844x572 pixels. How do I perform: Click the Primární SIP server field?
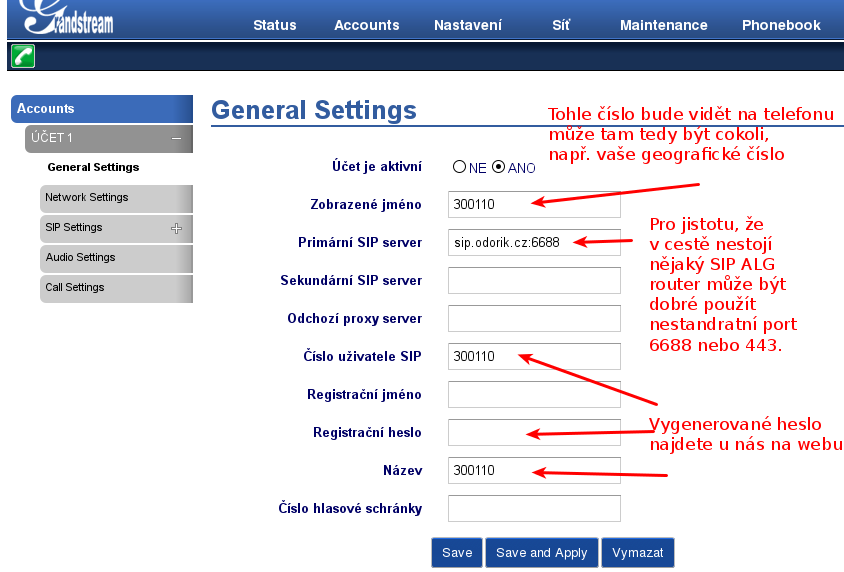pos(534,243)
